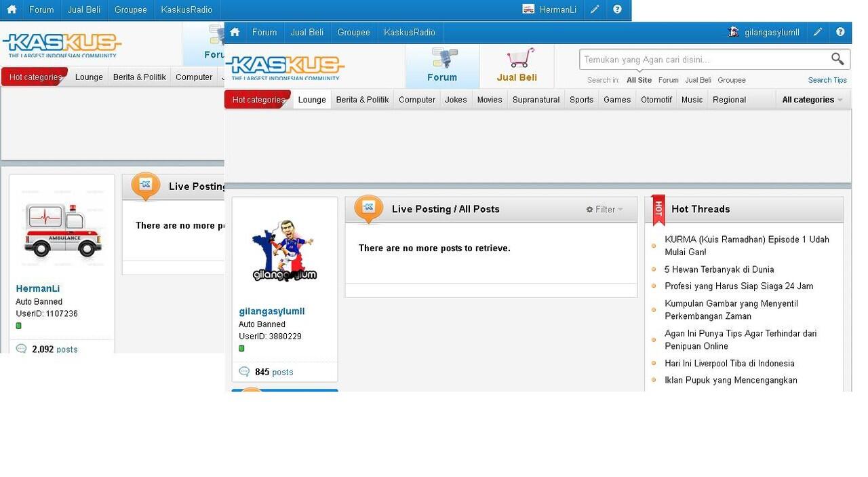Click the red HOT ribbon icon

pos(658,210)
